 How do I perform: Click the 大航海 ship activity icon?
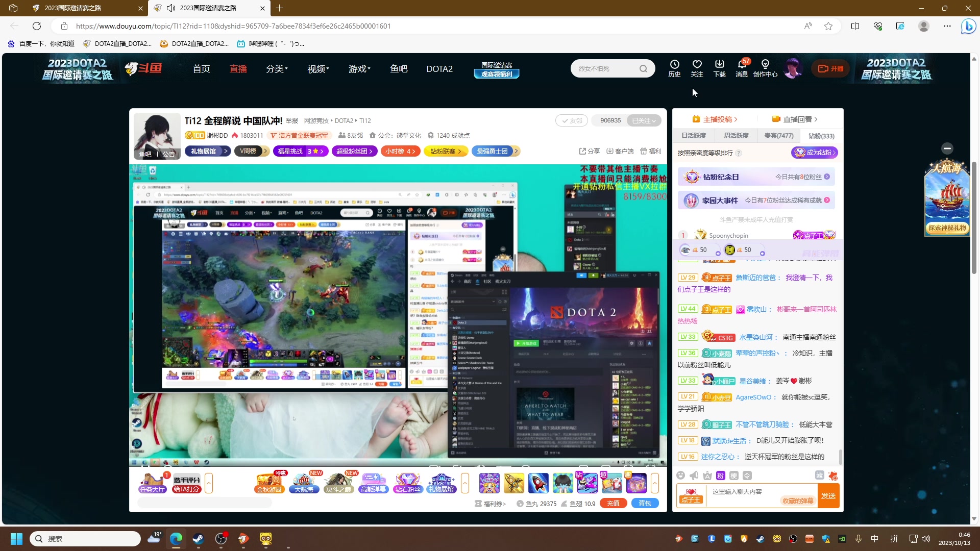coord(304,483)
